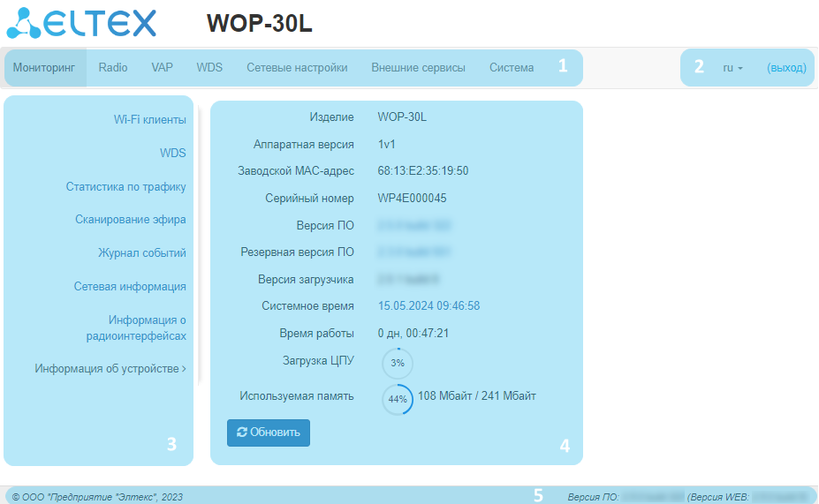Click the Системное время label
Image resolution: width=819 pixels, height=504 pixels.
click(307, 306)
